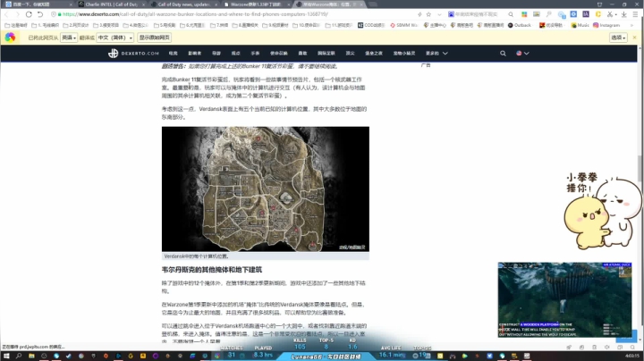Open the region flag dropdown on Dexerto

522,54
